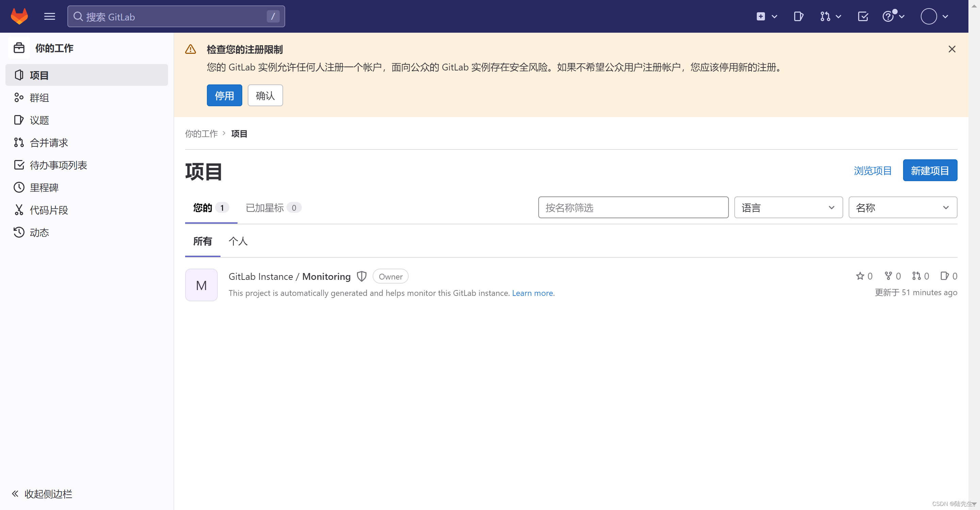Dismiss the signup restriction warning banner
Screen dimensions: 980x510
point(951,49)
